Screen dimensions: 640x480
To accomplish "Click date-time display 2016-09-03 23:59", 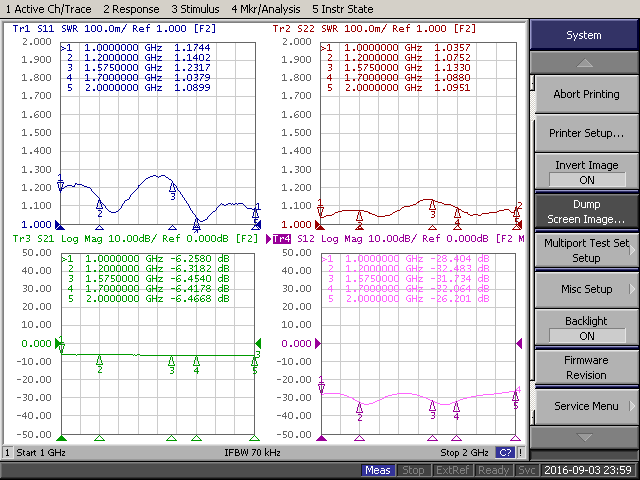I will pyautogui.click(x=588, y=471).
